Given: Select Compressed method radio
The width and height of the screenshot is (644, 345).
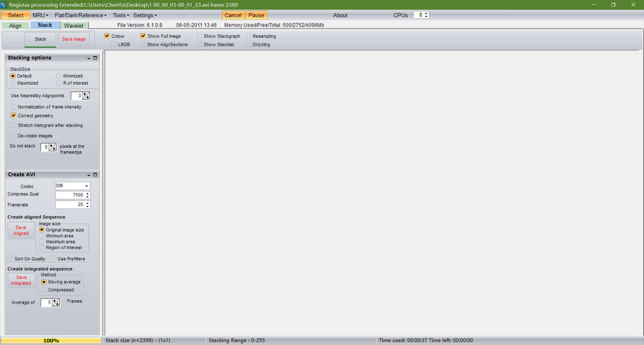Looking at the screenshot, I should pos(44,290).
